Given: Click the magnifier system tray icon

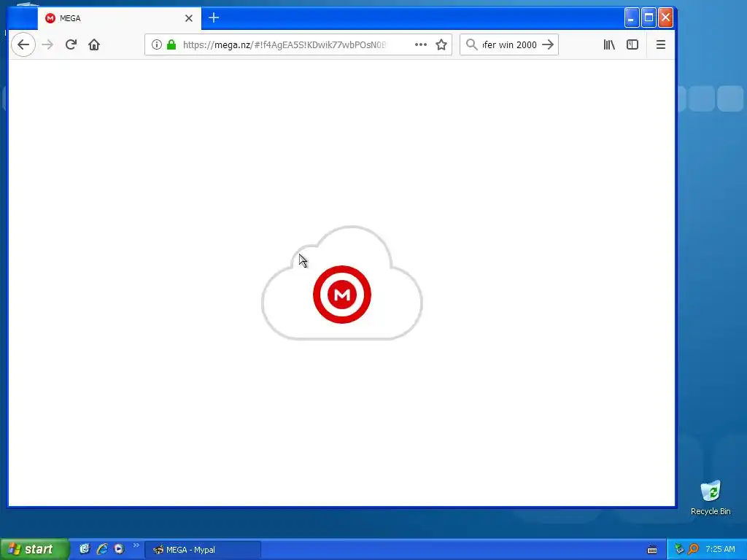Looking at the screenshot, I should [x=693, y=550].
